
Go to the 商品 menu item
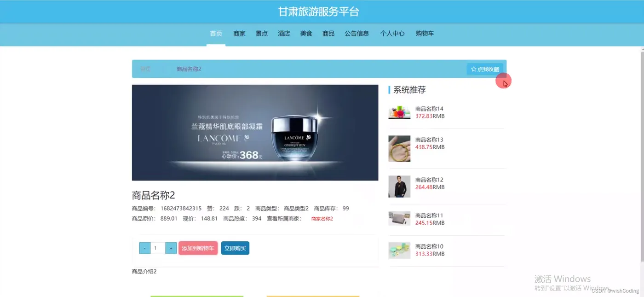328,34
